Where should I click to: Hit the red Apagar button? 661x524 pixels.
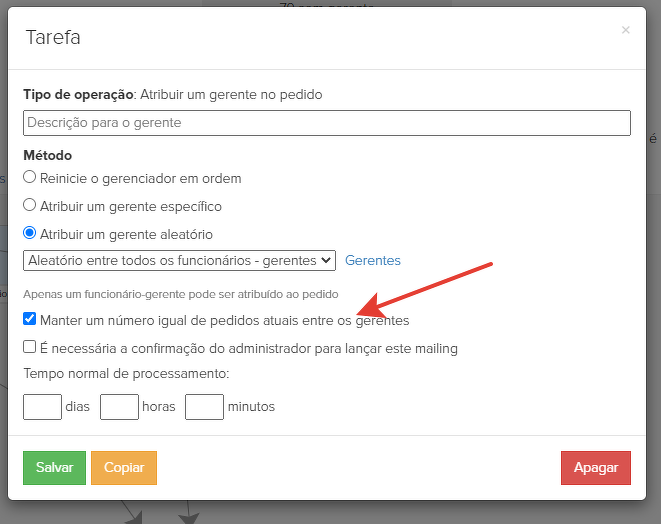coord(596,467)
